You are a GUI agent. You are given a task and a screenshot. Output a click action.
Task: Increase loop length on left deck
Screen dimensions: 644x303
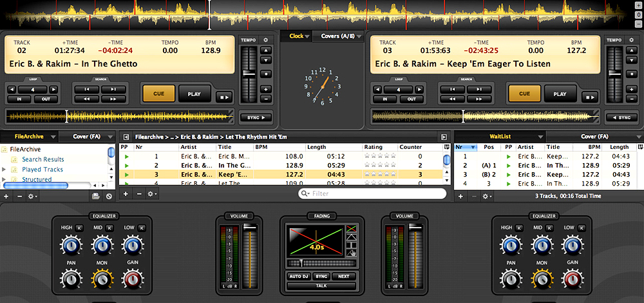[x=53, y=89]
